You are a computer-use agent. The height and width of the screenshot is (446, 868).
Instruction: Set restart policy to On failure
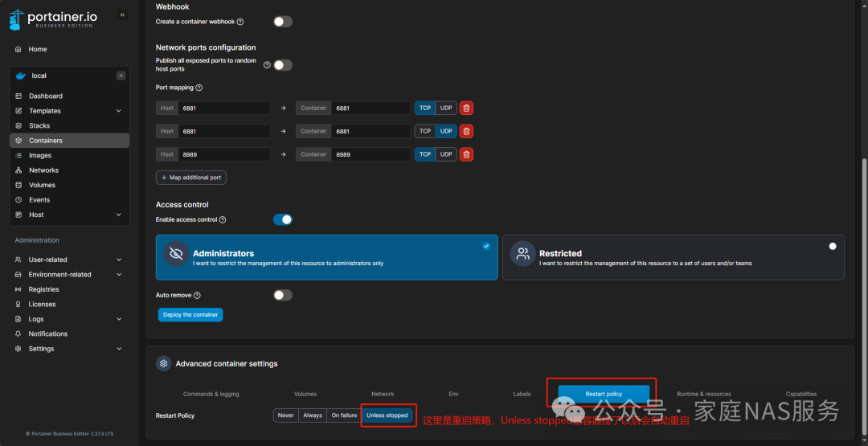(x=344, y=415)
